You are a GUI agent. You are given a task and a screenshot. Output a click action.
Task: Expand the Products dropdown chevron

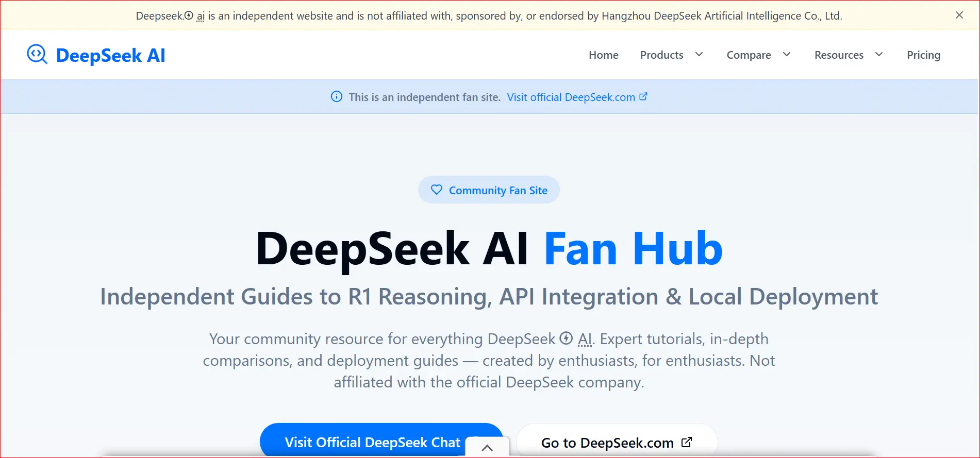click(699, 55)
